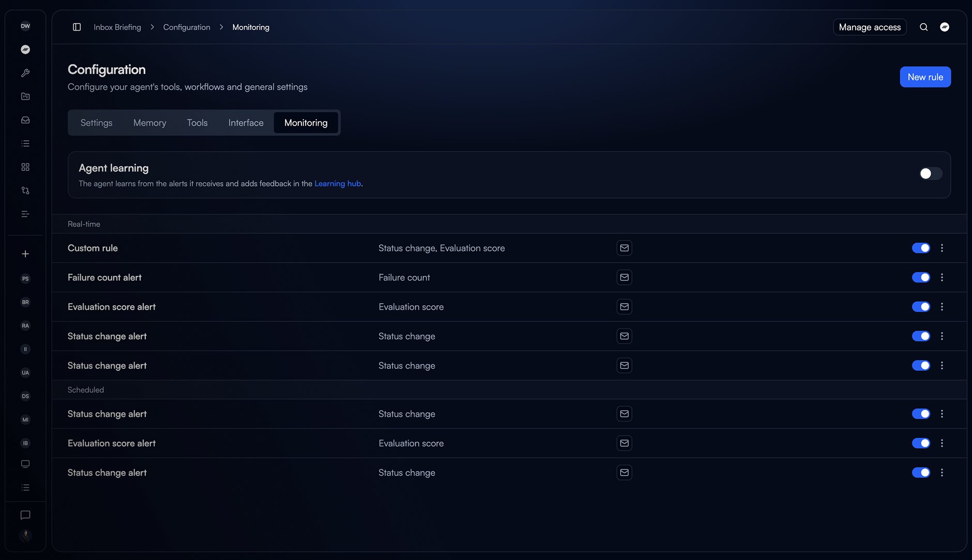Viewport: 972px width, 560px height.
Task: Switch to the Tools tab
Action: (x=197, y=123)
